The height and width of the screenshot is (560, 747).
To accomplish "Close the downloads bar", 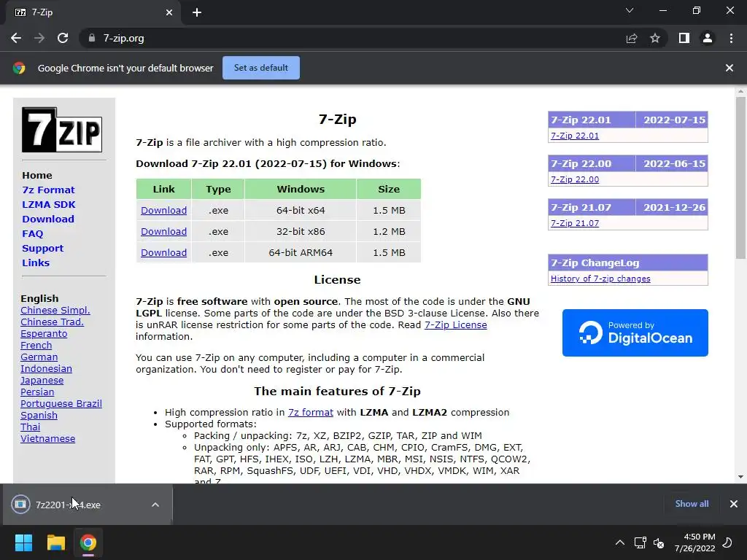I will (x=734, y=504).
